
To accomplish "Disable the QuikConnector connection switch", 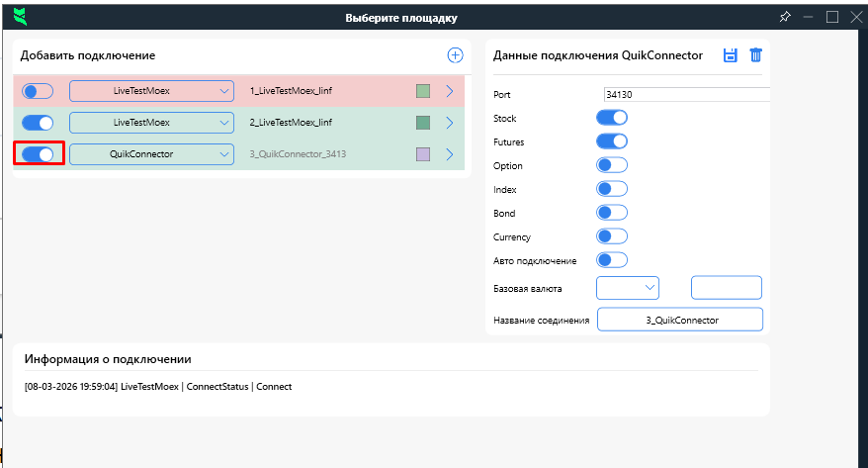I will [38, 154].
